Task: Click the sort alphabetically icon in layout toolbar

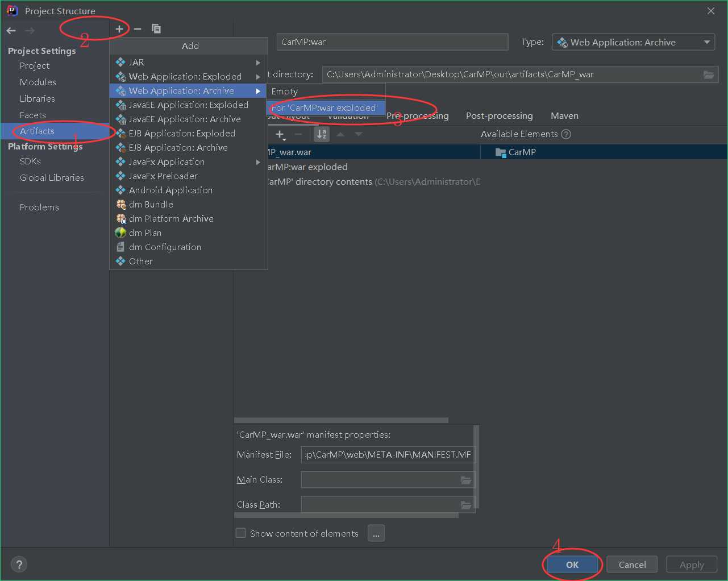Action: click(x=322, y=134)
